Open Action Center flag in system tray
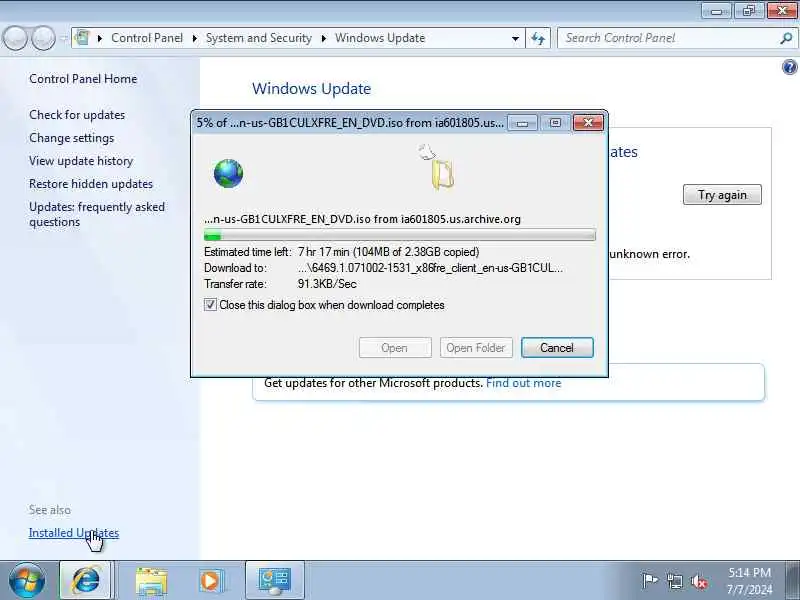 (x=649, y=581)
